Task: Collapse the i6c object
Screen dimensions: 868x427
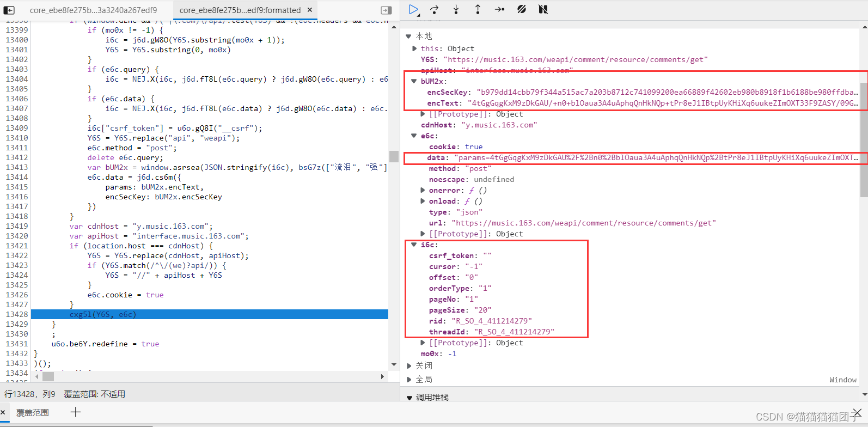Action: pyautogui.click(x=414, y=245)
